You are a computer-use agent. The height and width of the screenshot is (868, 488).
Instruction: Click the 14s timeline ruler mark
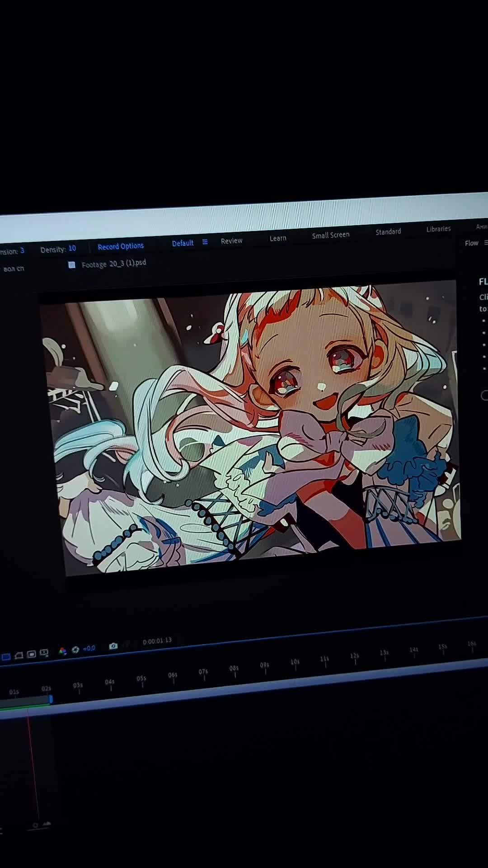point(414,650)
